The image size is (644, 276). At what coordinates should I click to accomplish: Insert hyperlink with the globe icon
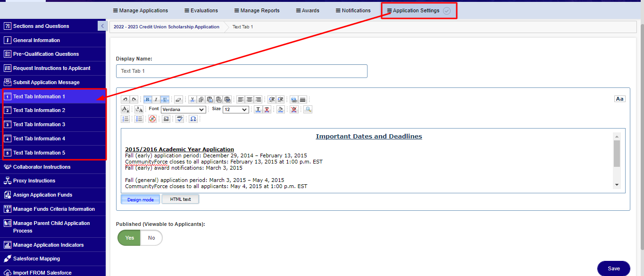(x=294, y=99)
